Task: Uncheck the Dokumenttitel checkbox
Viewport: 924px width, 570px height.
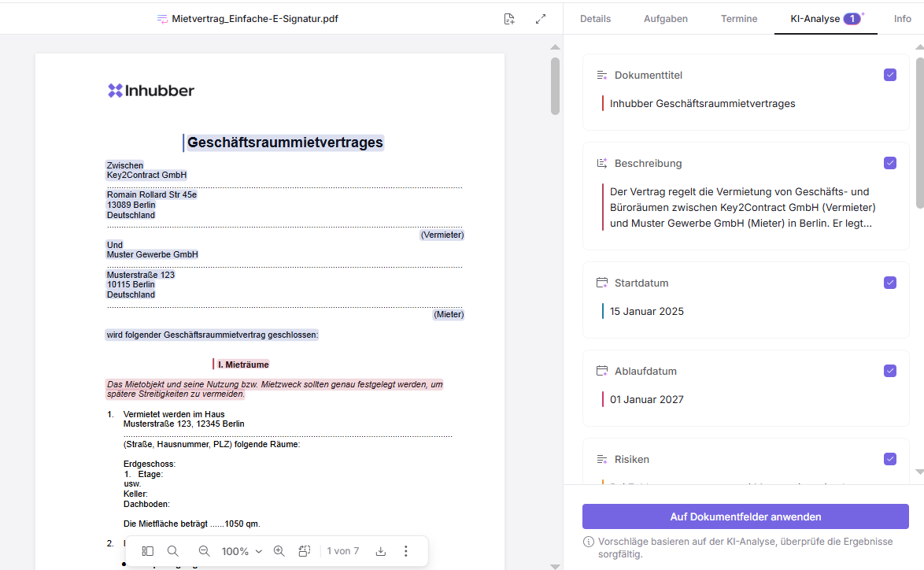Action: (x=890, y=75)
